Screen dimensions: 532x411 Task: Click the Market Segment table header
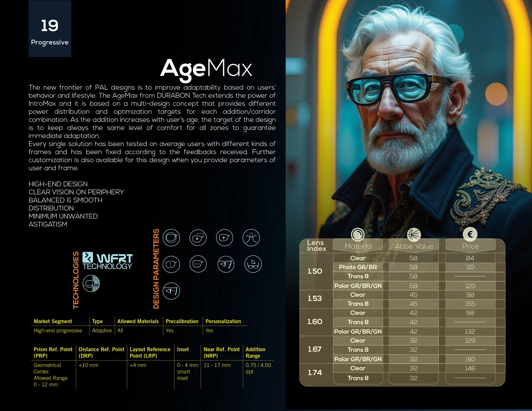coord(53,321)
